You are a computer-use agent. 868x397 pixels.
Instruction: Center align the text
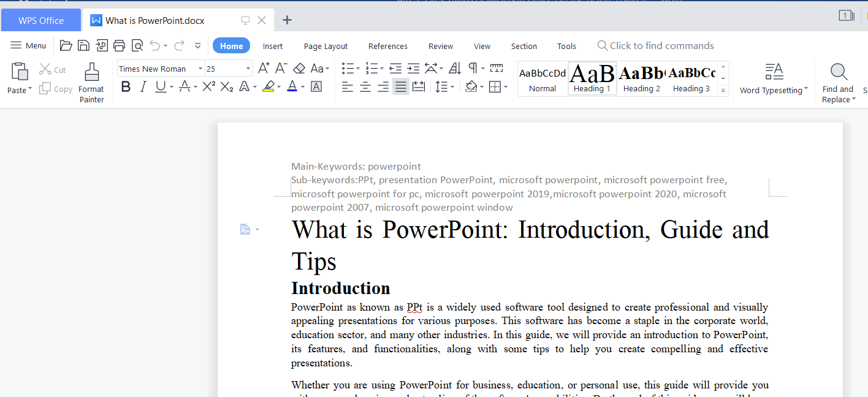click(x=365, y=87)
